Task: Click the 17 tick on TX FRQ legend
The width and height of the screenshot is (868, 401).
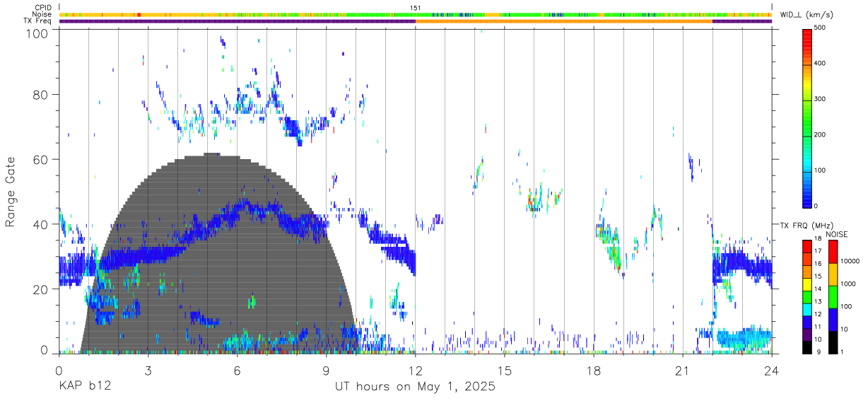Action: point(818,251)
